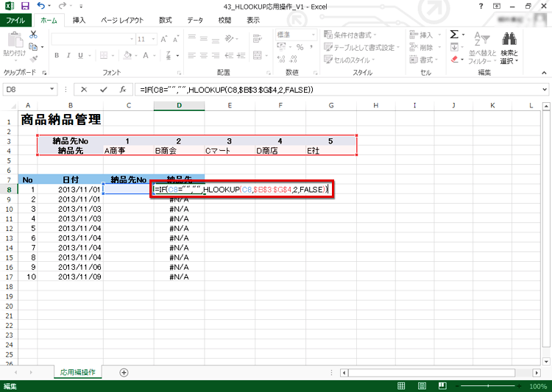This screenshot has width=552, height=392.
Task: Open Conditional Formatting menu
Action: [350, 35]
